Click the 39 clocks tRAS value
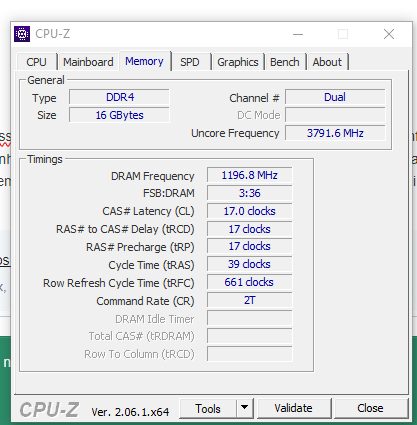Viewport: 417px width, 425px height. pos(249,264)
